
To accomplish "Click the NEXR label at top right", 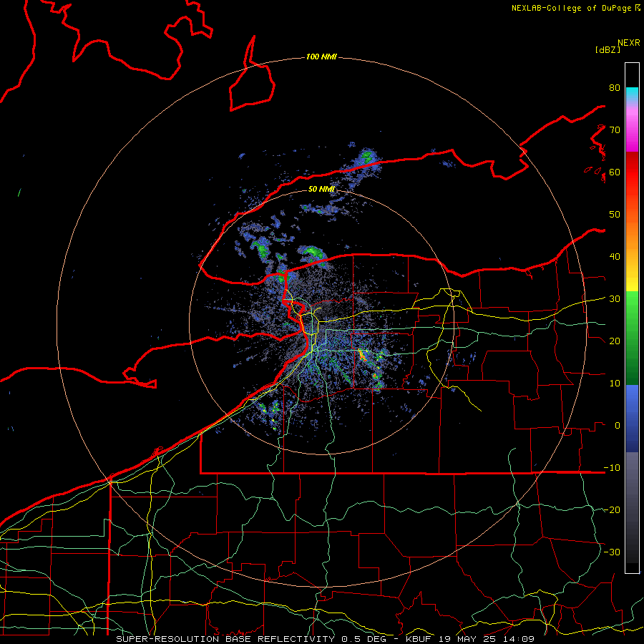I will click(x=629, y=43).
